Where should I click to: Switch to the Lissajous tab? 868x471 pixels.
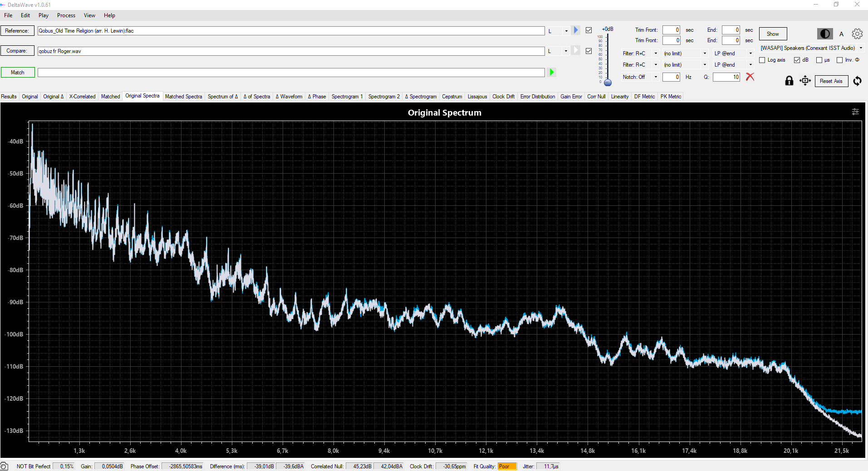point(477,97)
